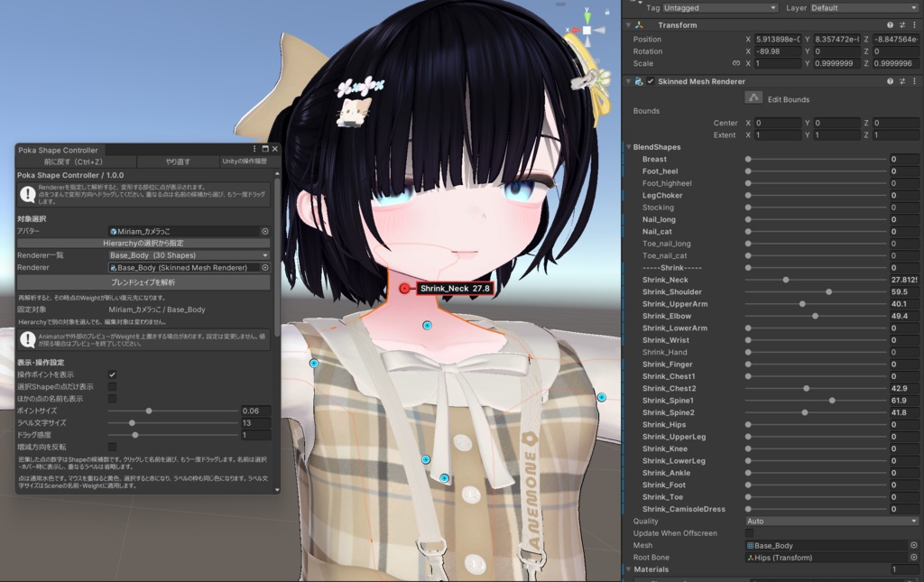924x582 pixels.
Task: Open the Layer dropdown showing Default
Action: click(x=864, y=7)
